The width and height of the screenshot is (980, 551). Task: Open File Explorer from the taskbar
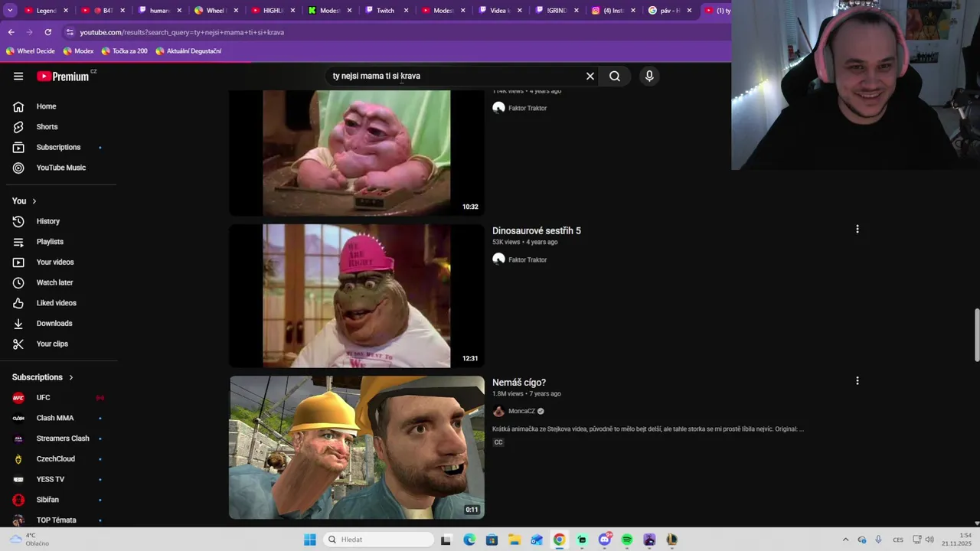pos(514,540)
